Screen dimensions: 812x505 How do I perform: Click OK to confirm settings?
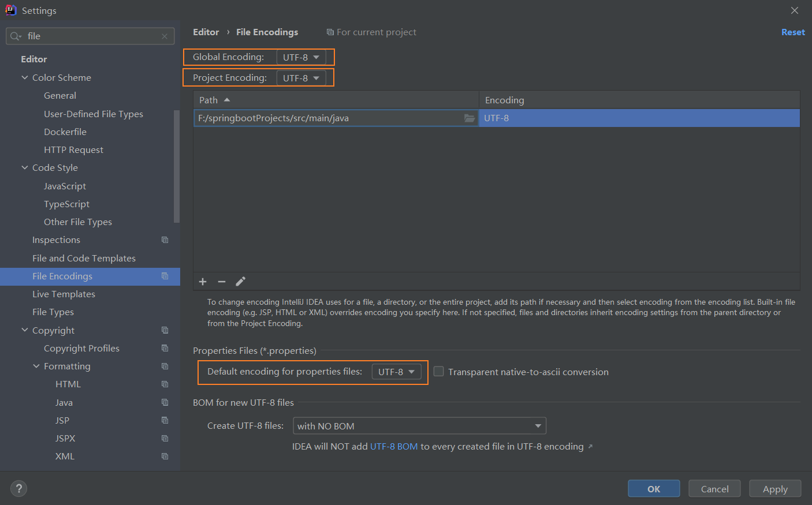point(654,489)
